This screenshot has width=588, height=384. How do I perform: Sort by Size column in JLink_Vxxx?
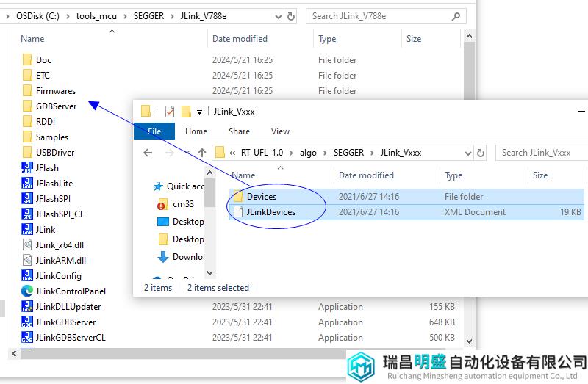pyautogui.click(x=540, y=175)
